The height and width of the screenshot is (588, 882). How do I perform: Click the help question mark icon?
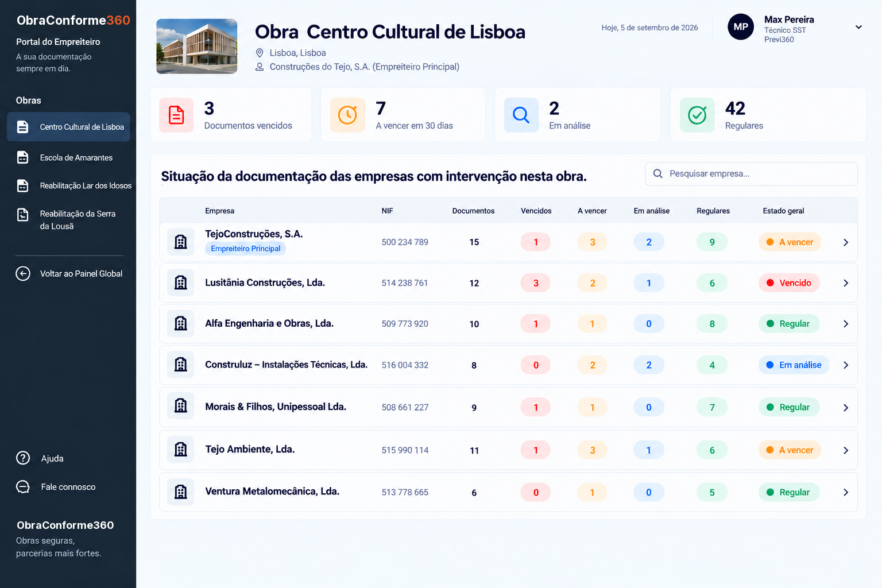(23, 458)
